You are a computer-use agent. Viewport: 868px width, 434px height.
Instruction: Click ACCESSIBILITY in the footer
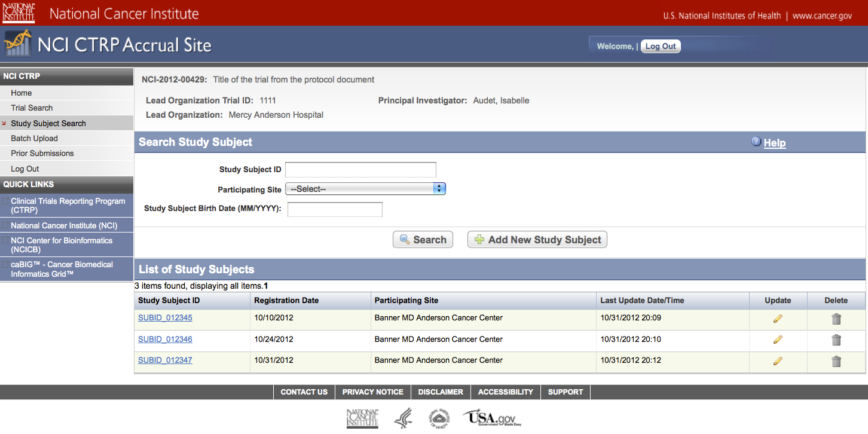click(x=506, y=392)
